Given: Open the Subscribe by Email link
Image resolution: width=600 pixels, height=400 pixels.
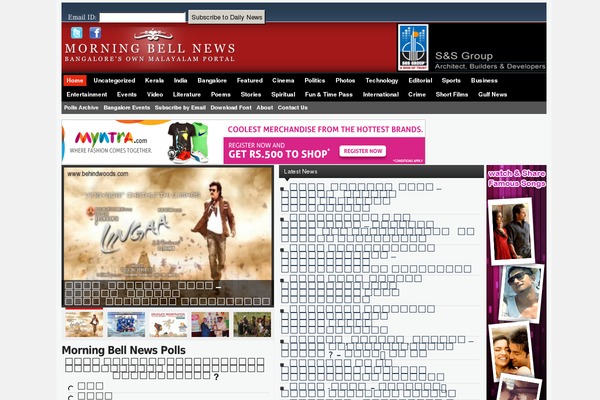Looking at the screenshot, I should click(x=180, y=108).
